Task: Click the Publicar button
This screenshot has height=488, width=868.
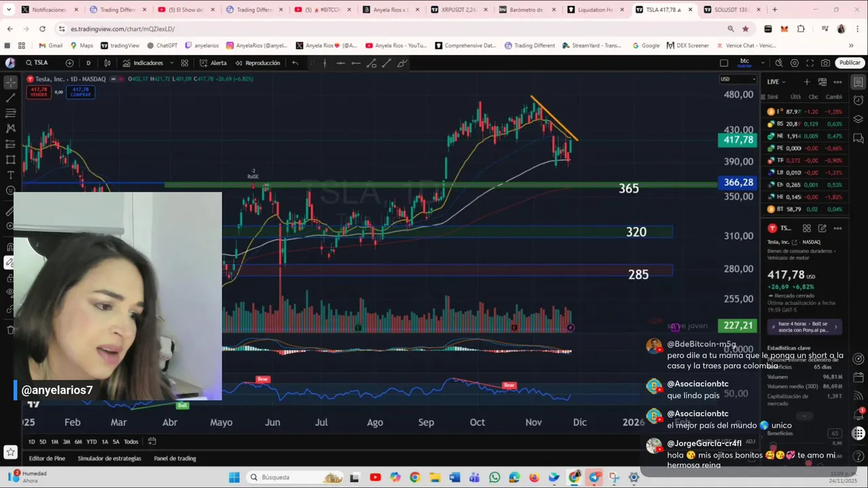Action: (x=850, y=63)
